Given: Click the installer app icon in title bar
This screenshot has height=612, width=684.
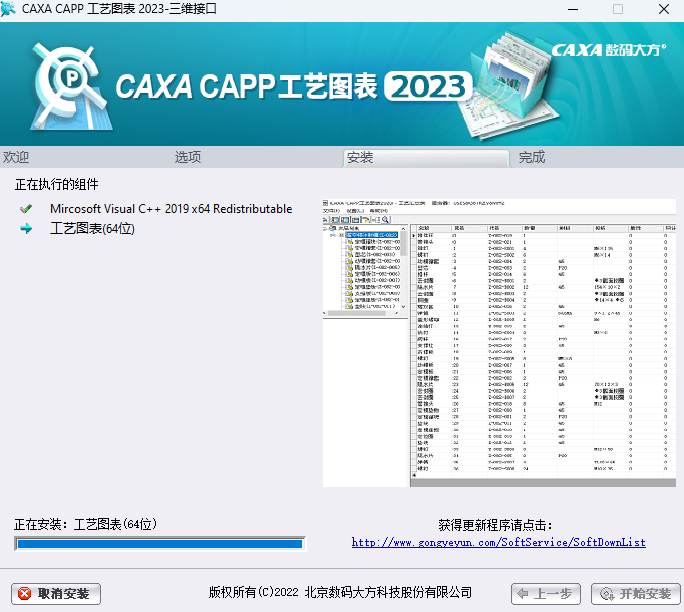Looking at the screenshot, I should 11,10.
